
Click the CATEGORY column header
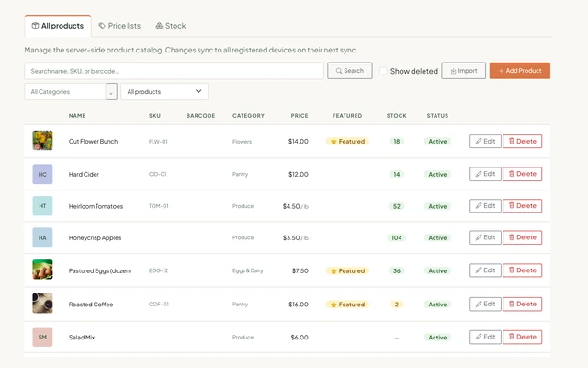click(x=248, y=116)
